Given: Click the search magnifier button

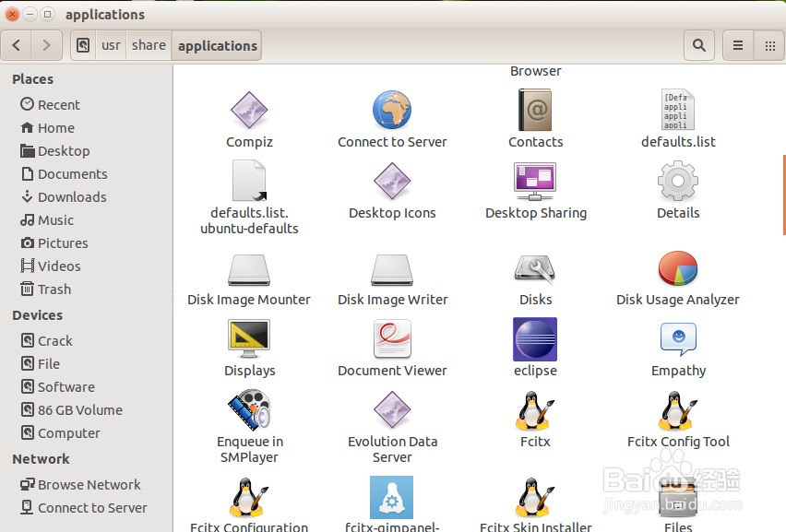Looking at the screenshot, I should click(x=698, y=45).
